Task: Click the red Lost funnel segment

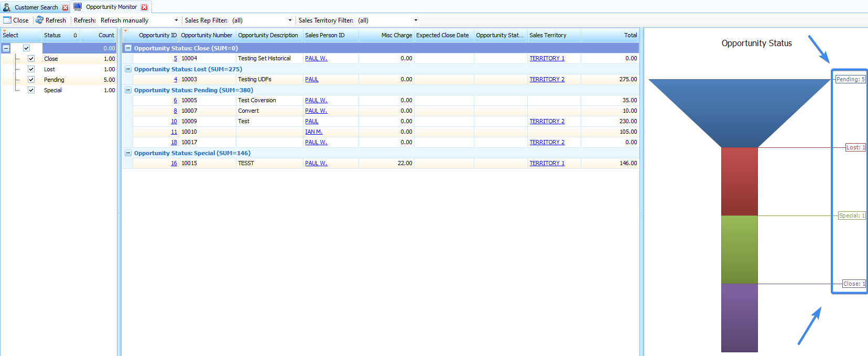Action: 739,181
